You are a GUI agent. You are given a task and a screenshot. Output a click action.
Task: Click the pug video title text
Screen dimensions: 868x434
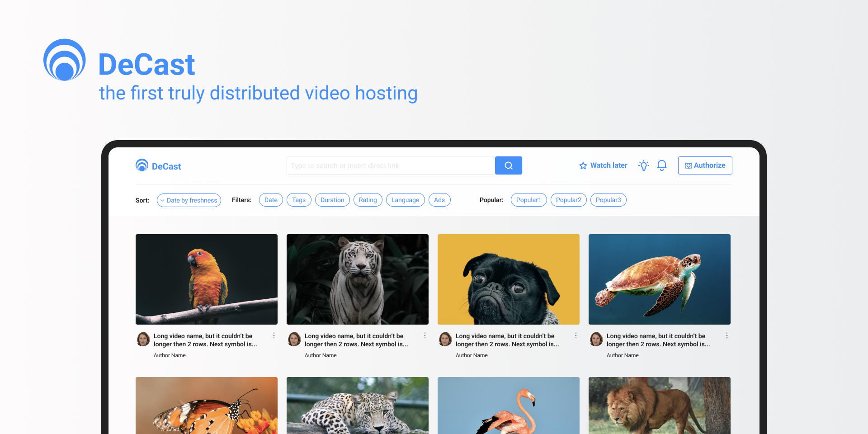(x=507, y=340)
